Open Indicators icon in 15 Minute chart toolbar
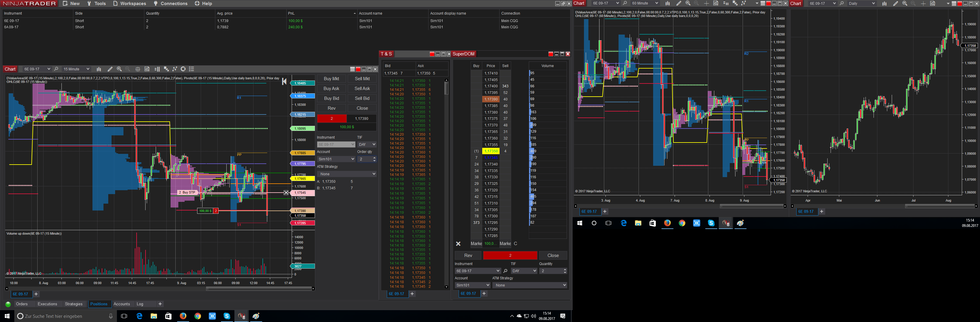This screenshot has height=322, width=980. [166, 69]
